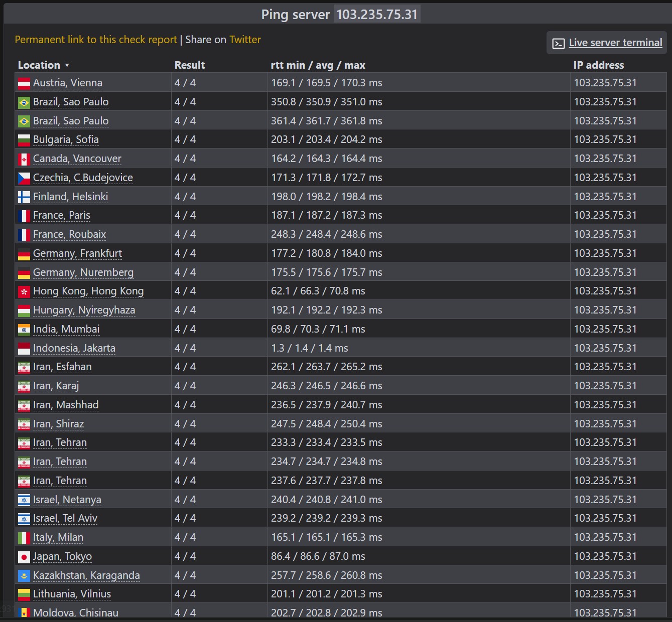The width and height of the screenshot is (672, 622).
Task: Open the Live server terminal link
Action: pos(615,43)
